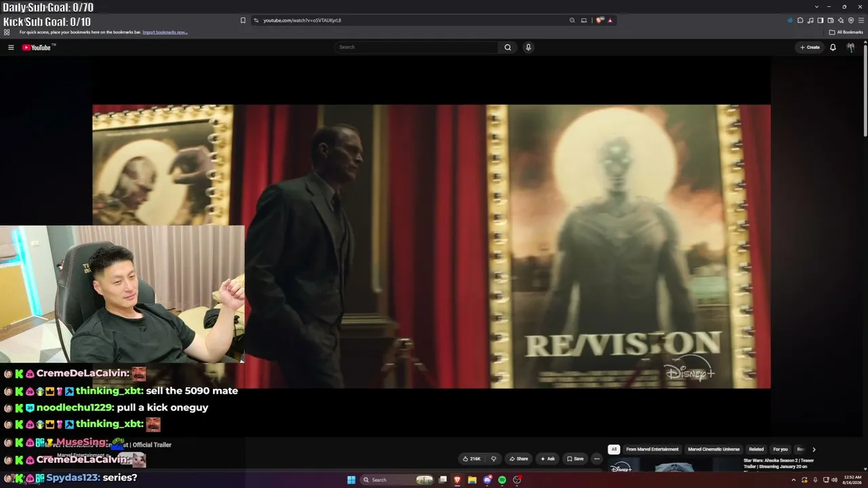Click the zoom magnifier icon in address bar
The height and width of the screenshot is (488, 868).
pyautogui.click(x=572, y=20)
